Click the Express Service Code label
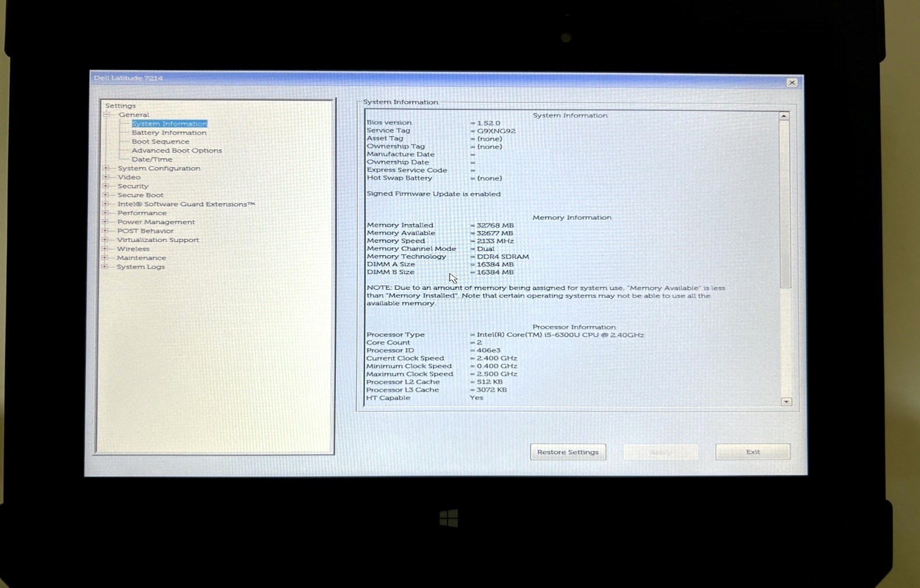This screenshot has height=588, width=920. (x=407, y=170)
